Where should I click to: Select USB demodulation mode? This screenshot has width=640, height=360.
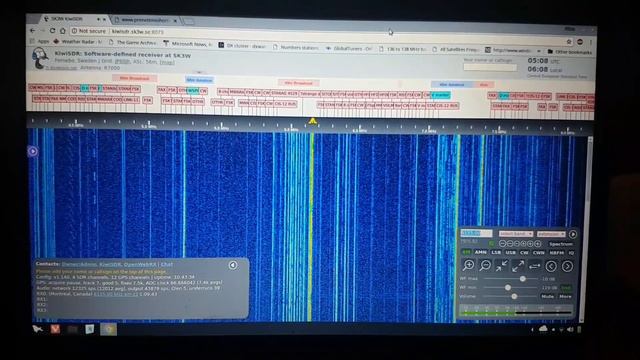click(510, 253)
